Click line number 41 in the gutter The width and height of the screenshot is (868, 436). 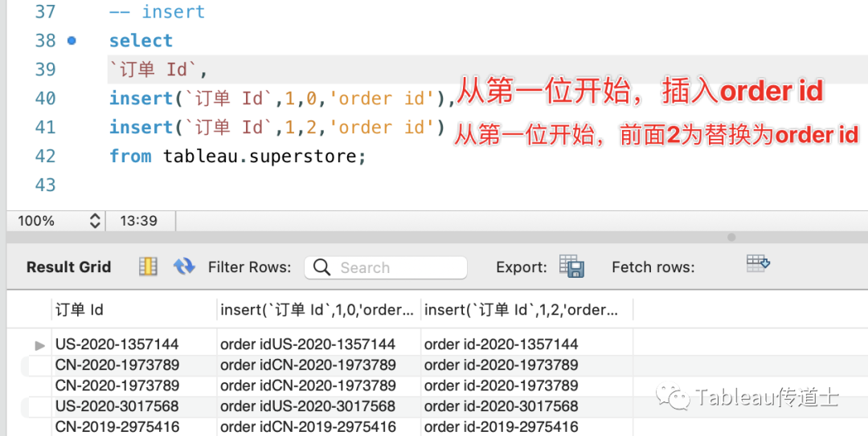(45, 127)
